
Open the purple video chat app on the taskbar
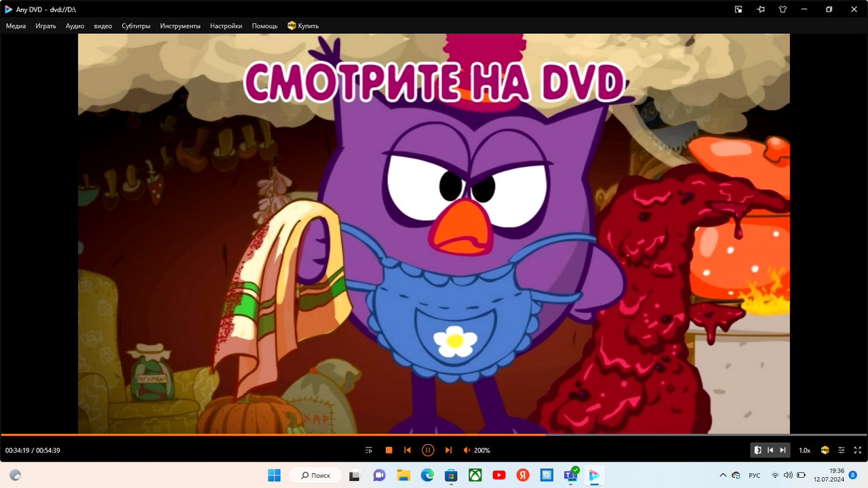point(379,475)
